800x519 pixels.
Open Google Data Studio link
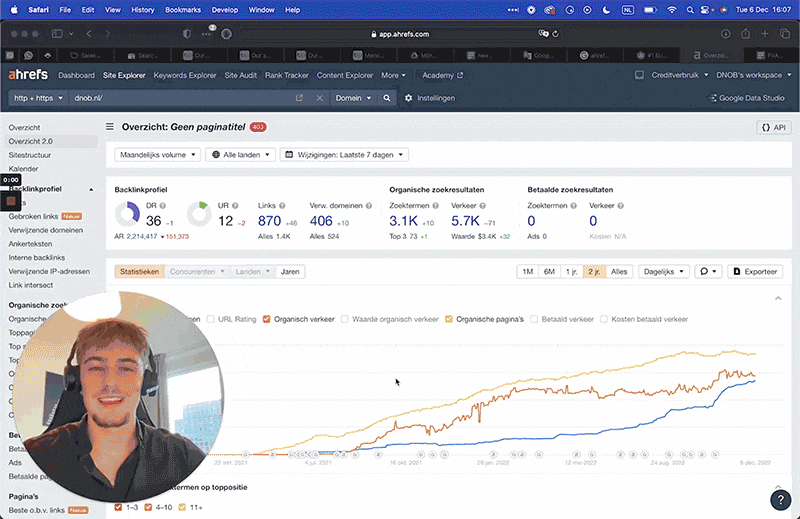pyautogui.click(x=747, y=98)
